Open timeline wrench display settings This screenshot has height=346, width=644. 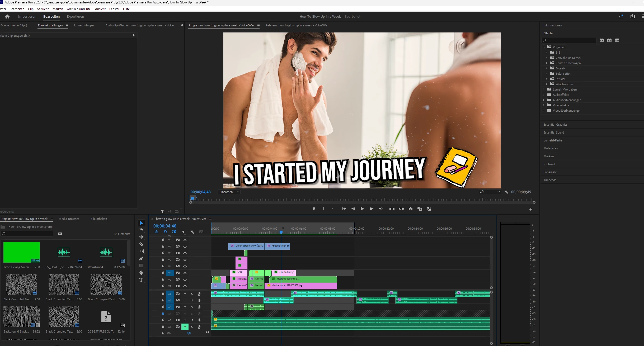[x=192, y=232]
